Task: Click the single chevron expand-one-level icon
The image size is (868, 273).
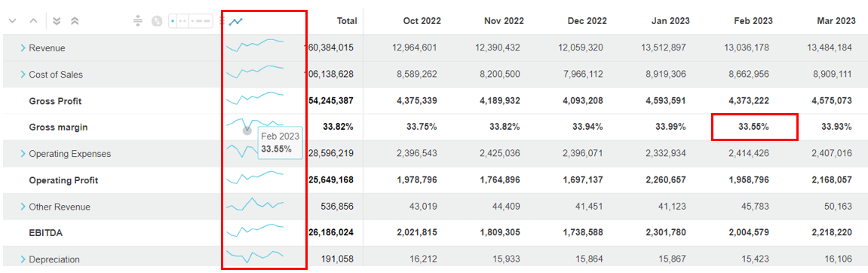Action: click(x=14, y=22)
